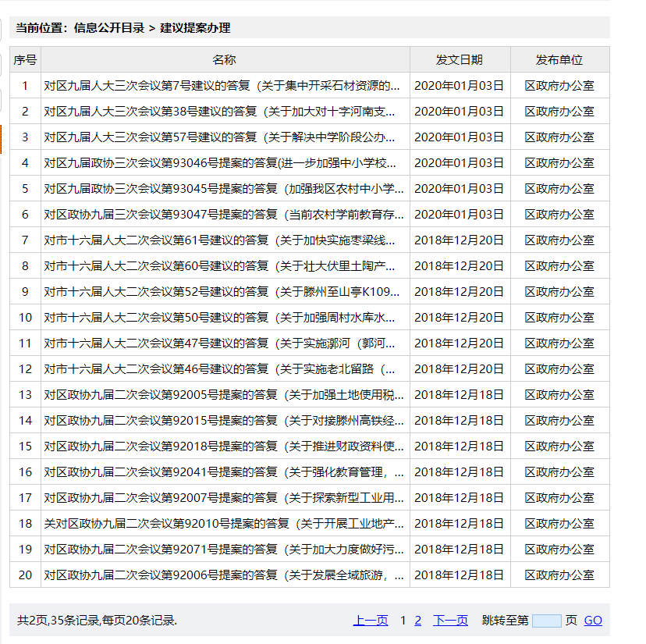
Task: Open row 8 title 第60号建议的答复
Action: pyautogui.click(x=219, y=266)
